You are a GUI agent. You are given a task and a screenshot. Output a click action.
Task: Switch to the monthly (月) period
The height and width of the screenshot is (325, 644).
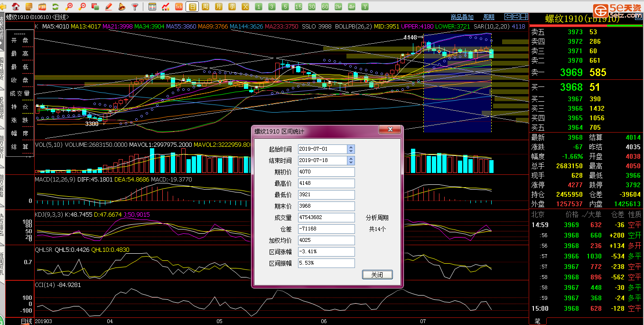tap(219, 7)
